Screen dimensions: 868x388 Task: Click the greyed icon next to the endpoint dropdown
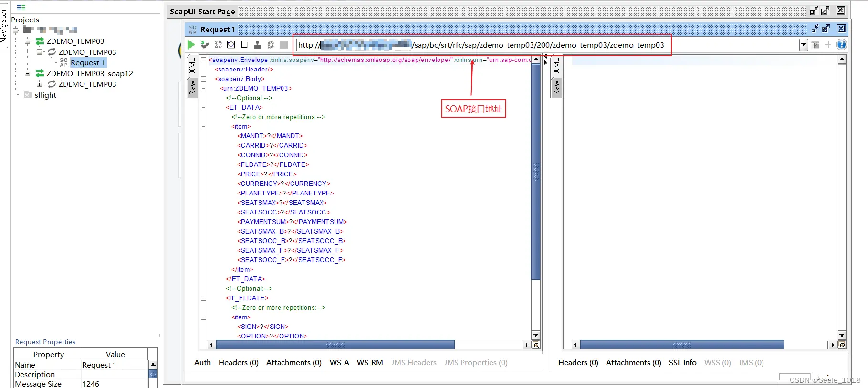(x=816, y=45)
